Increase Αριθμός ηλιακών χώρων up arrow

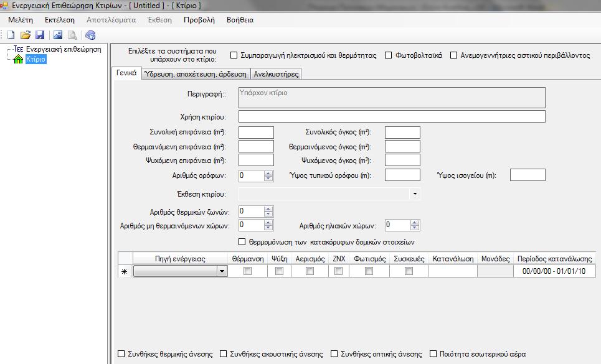[x=415, y=222]
